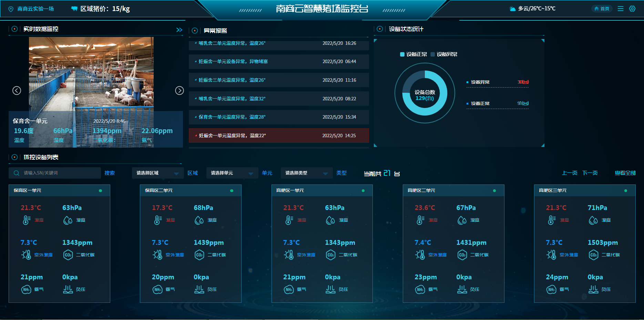Click the weather cloud icon

tap(512, 9)
